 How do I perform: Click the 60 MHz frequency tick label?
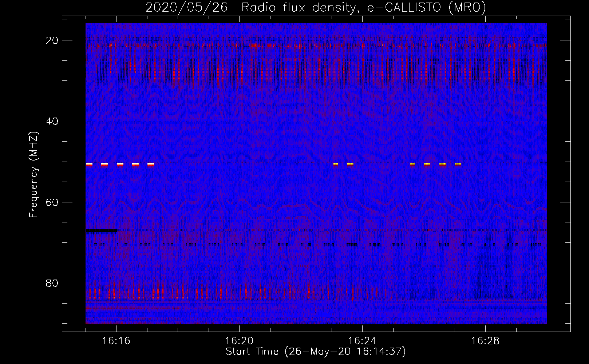click(x=52, y=202)
